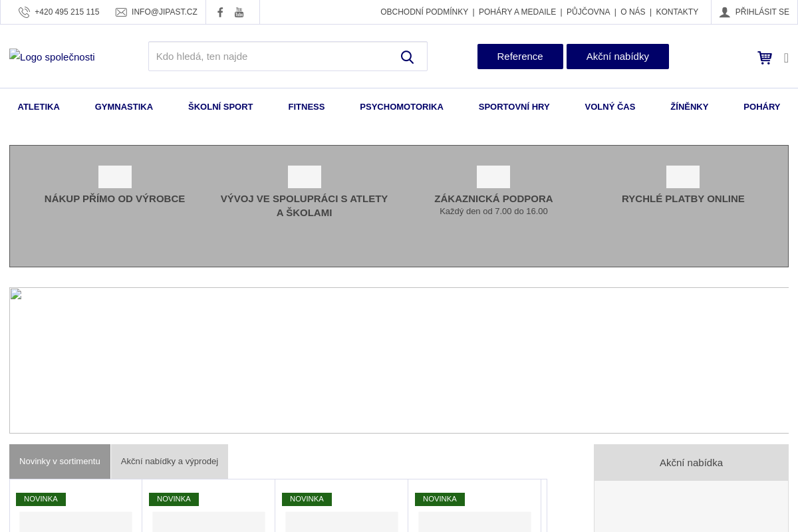Focus the search field Kdo hledá, ten najde
798x532 pixels.
point(273,57)
